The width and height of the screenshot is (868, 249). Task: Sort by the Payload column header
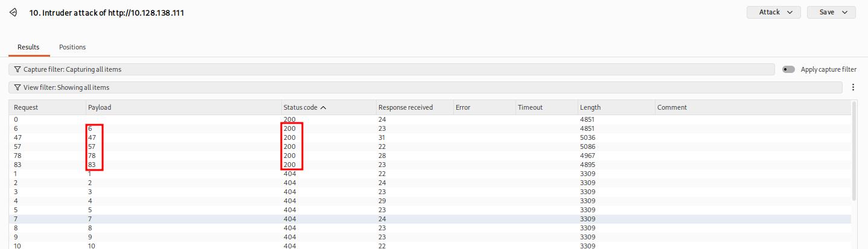(x=100, y=107)
